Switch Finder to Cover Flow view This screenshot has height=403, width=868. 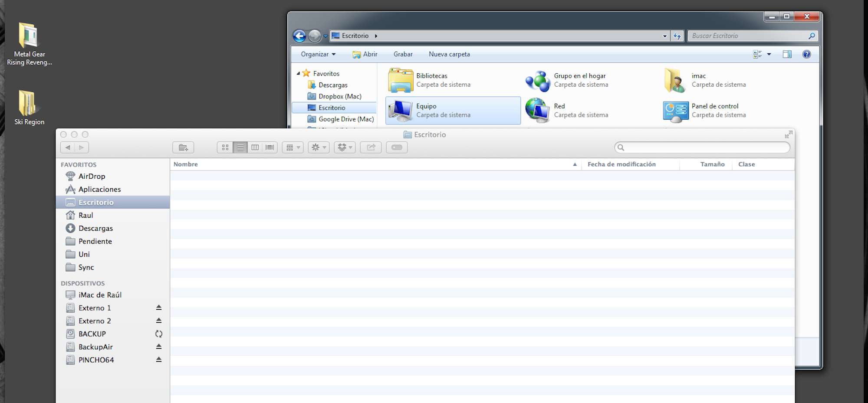(270, 147)
